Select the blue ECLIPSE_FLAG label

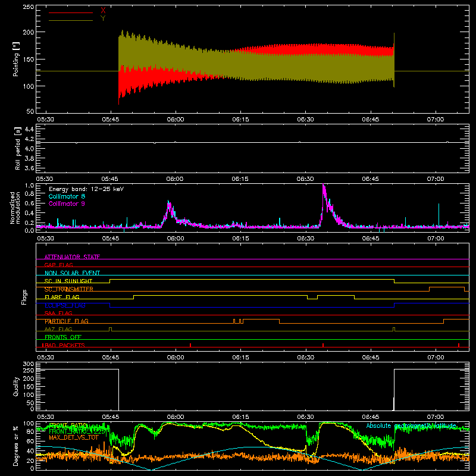(65, 305)
